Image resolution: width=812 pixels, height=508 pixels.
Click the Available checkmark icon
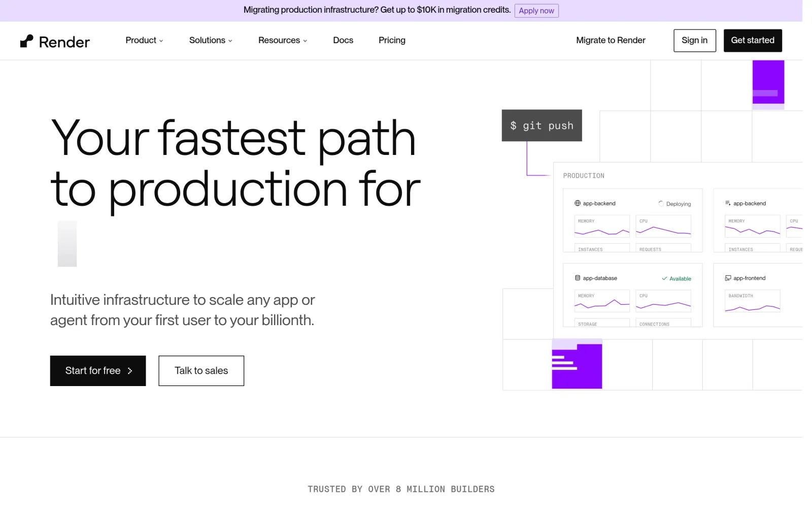tap(664, 278)
